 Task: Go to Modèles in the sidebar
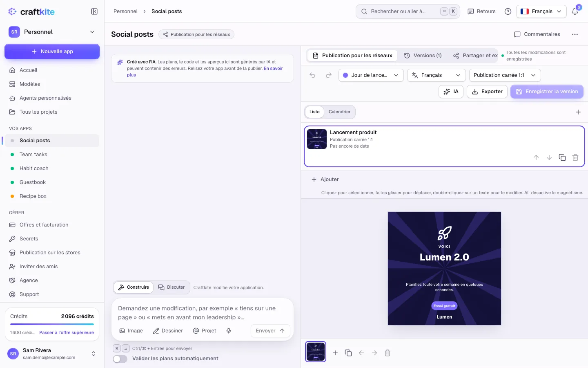point(52,84)
